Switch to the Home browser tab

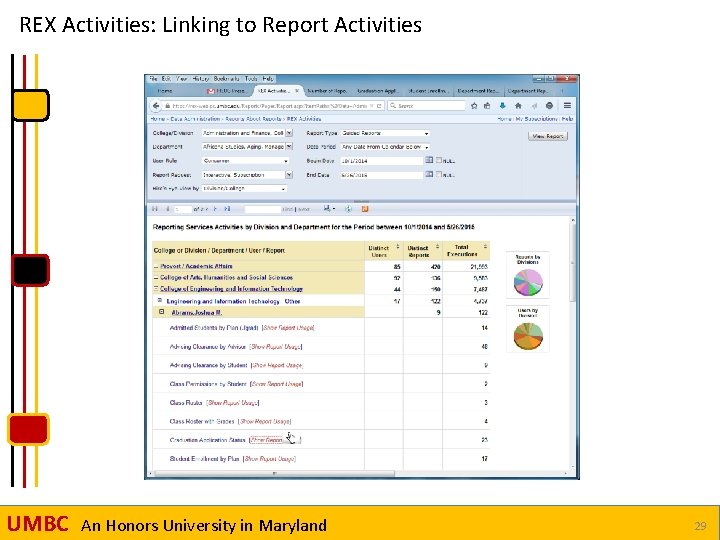(165, 91)
